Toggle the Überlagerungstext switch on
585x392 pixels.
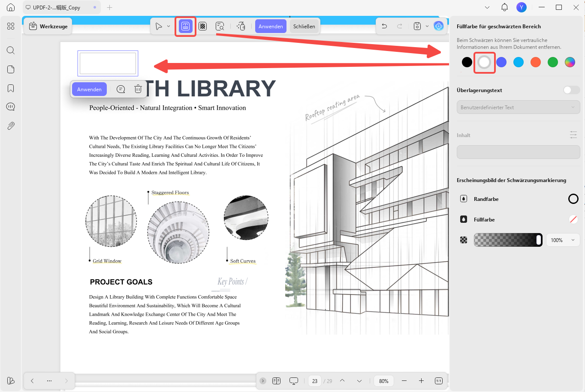pyautogui.click(x=571, y=90)
